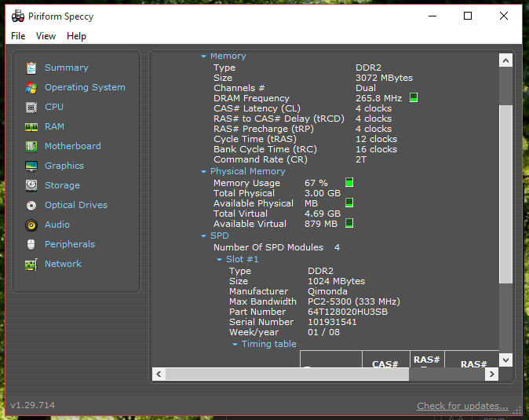
Task: Open the Network section
Action: pos(63,264)
